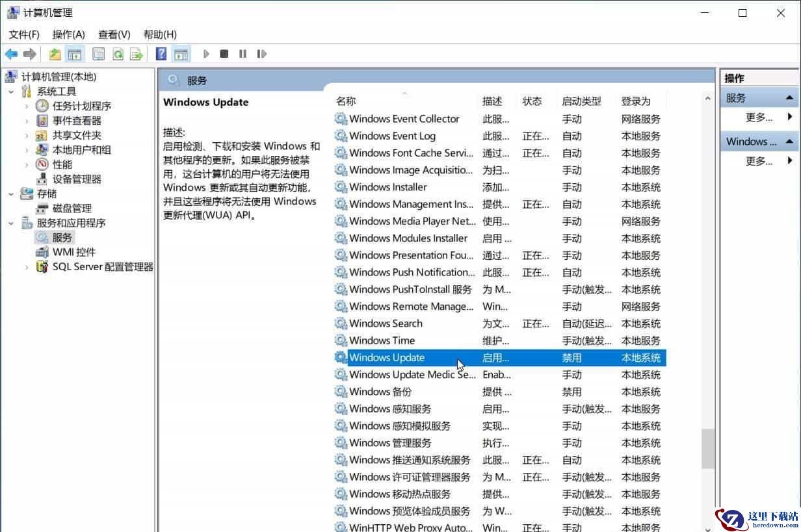Click the Restart Service toolbar icon
The width and height of the screenshot is (801, 532).
click(261, 54)
